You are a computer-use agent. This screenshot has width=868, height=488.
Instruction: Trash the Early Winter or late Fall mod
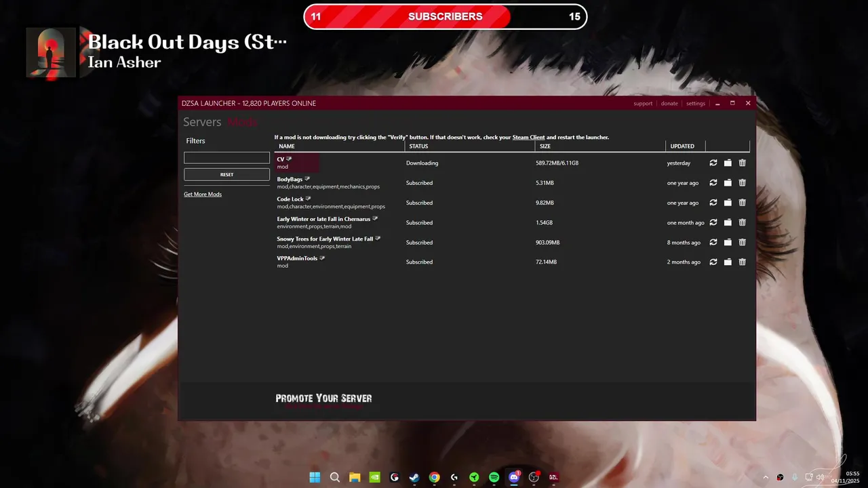(x=743, y=222)
